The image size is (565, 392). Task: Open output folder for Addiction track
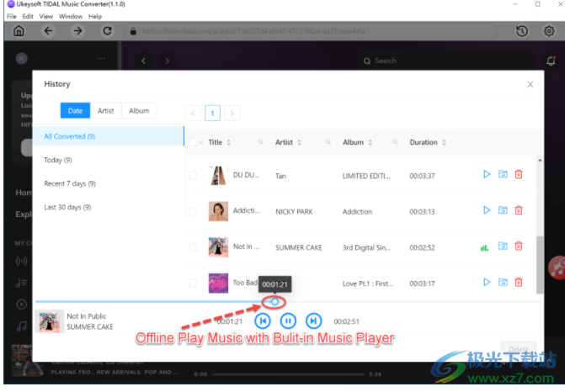pyautogui.click(x=503, y=210)
